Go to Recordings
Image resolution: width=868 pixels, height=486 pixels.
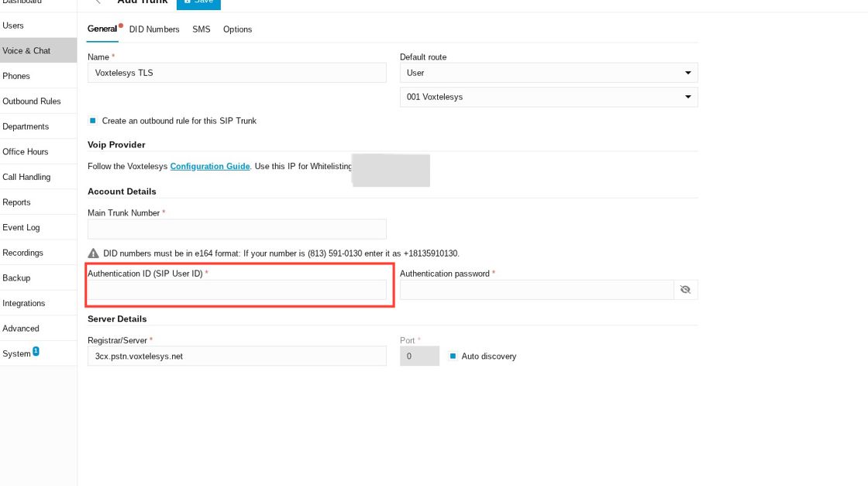point(38,253)
